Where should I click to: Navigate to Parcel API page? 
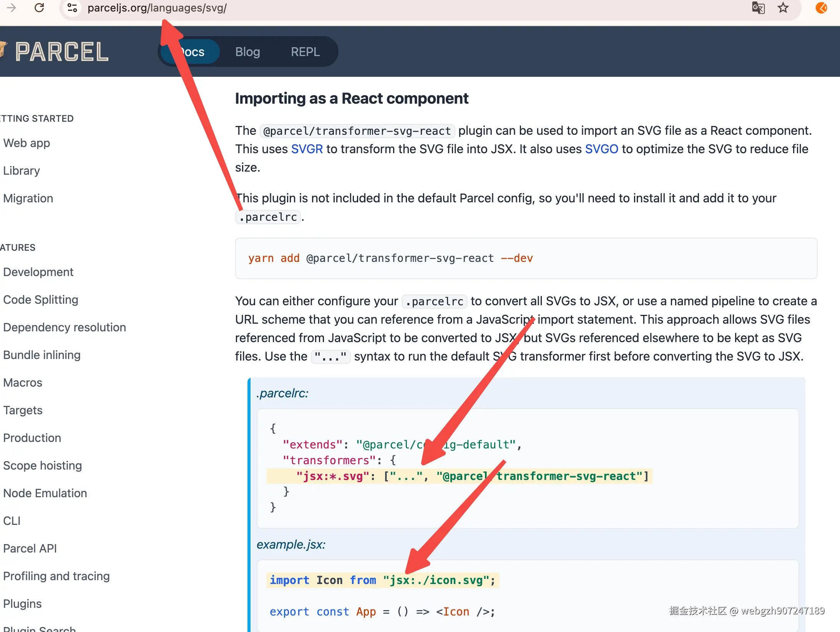tap(30, 548)
